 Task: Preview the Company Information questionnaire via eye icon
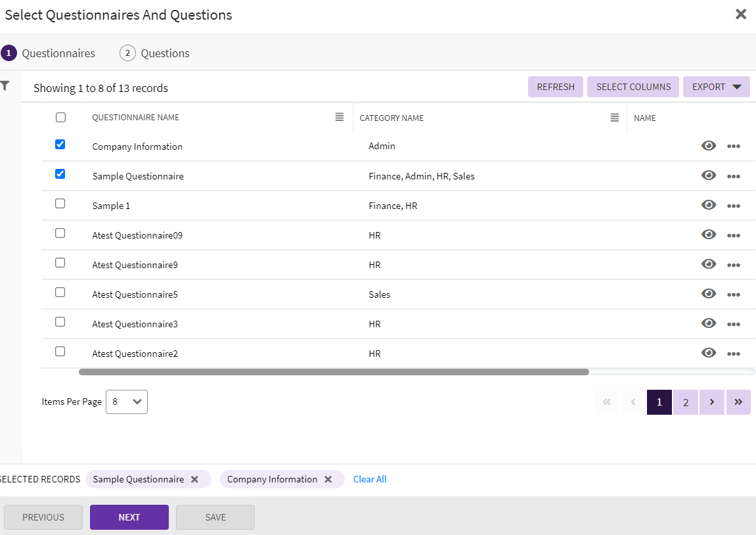(x=708, y=146)
